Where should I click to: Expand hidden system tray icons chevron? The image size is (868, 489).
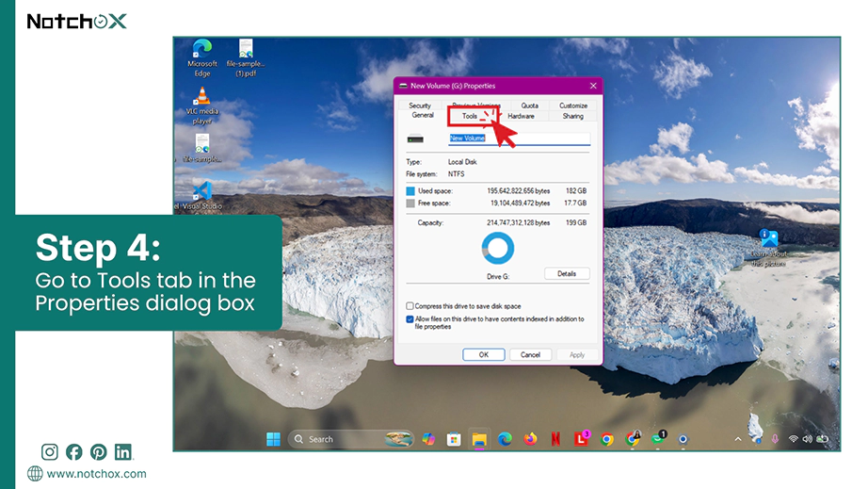[x=738, y=439]
